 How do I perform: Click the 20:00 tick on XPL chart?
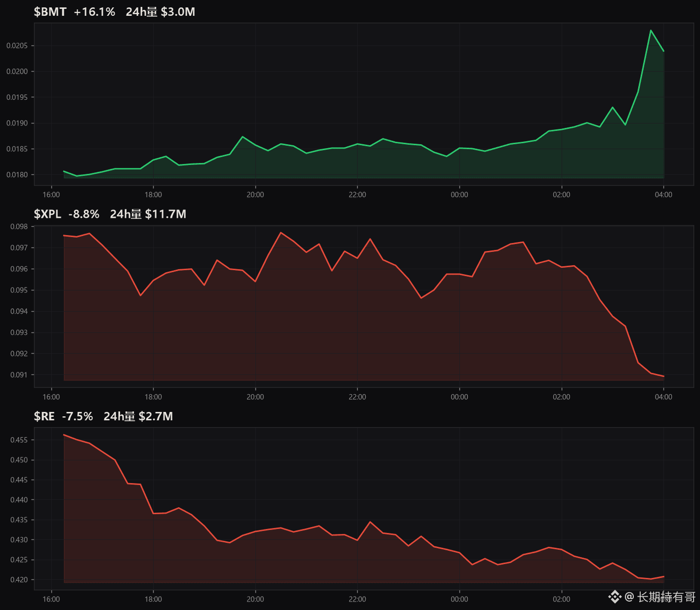pyautogui.click(x=255, y=397)
